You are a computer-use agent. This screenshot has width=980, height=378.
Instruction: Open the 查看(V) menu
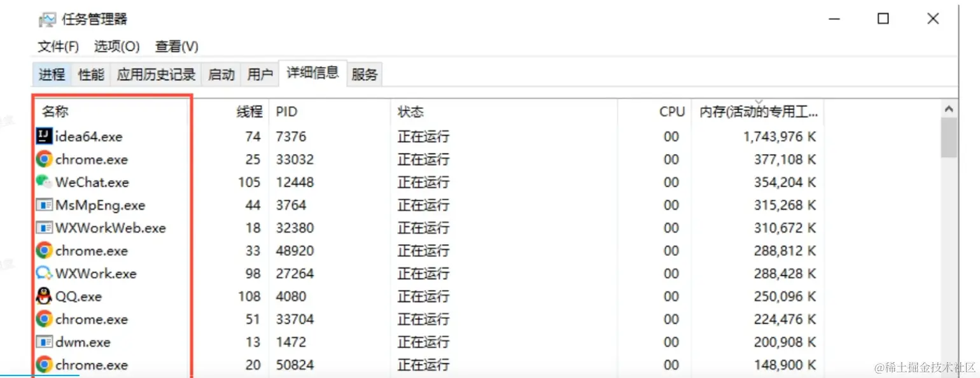tap(176, 46)
